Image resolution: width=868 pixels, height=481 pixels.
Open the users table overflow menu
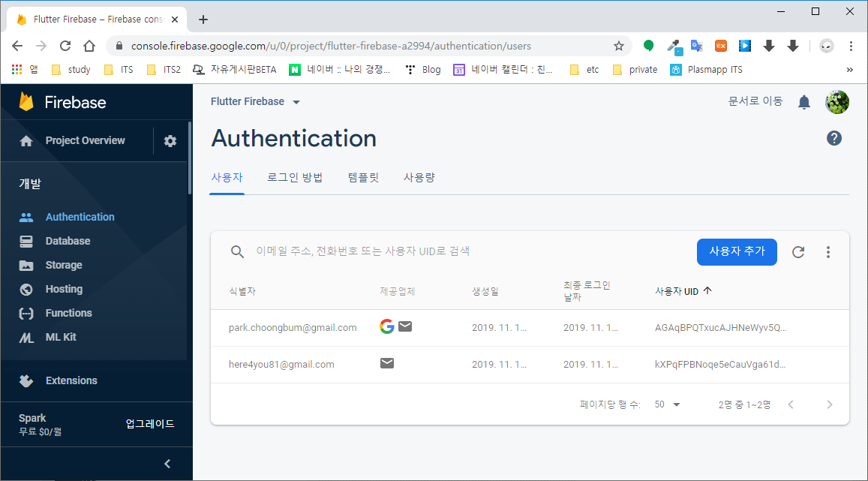[828, 252]
